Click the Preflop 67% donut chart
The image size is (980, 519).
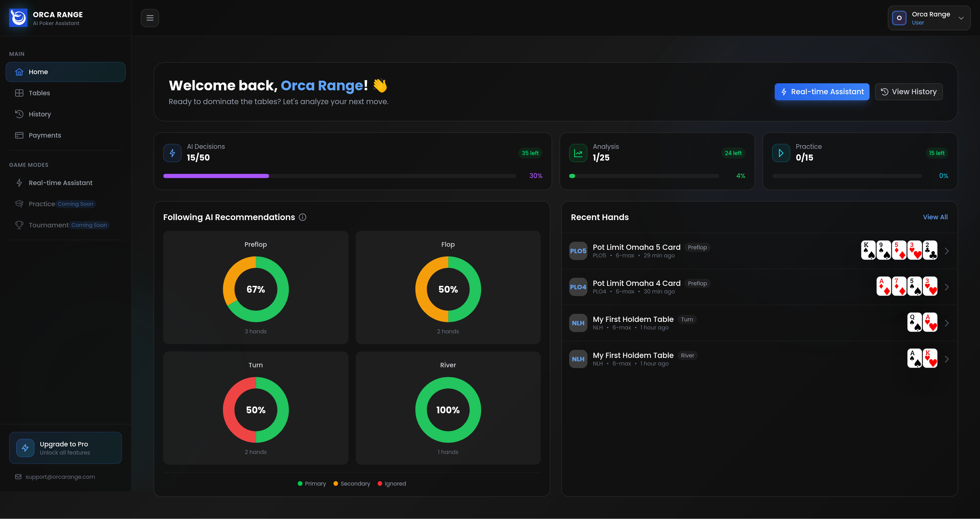tap(256, 289)
